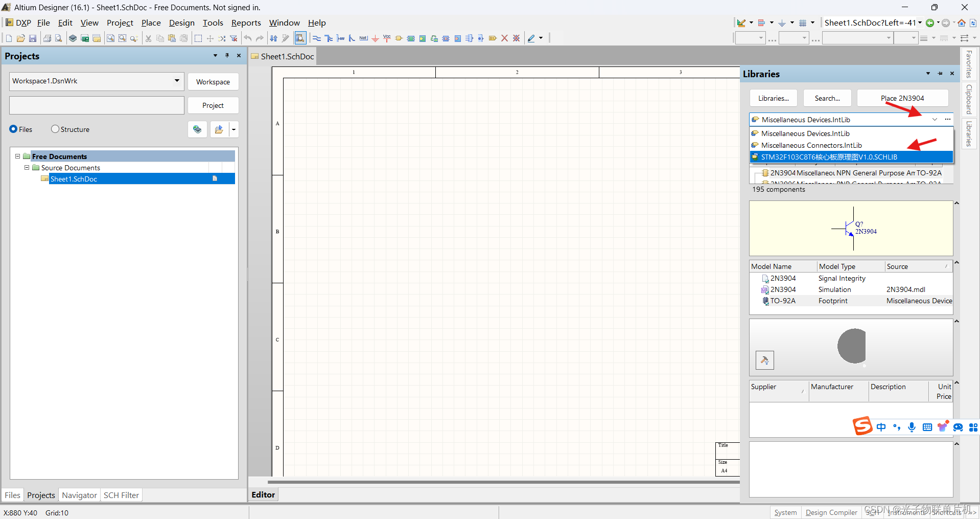Open dropdown arrow next to project export icon
Image resolution: width=980 pixels, height=519 pixels.
coord(234,129)
